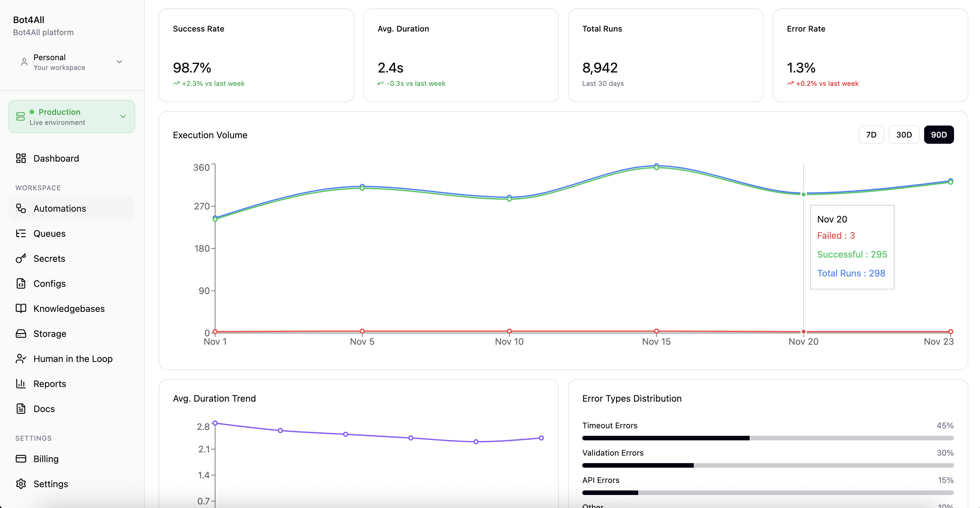Open the Docs page
Viewport: 980px width, 508px height.
pyautogui.click(x=44, y=408)
